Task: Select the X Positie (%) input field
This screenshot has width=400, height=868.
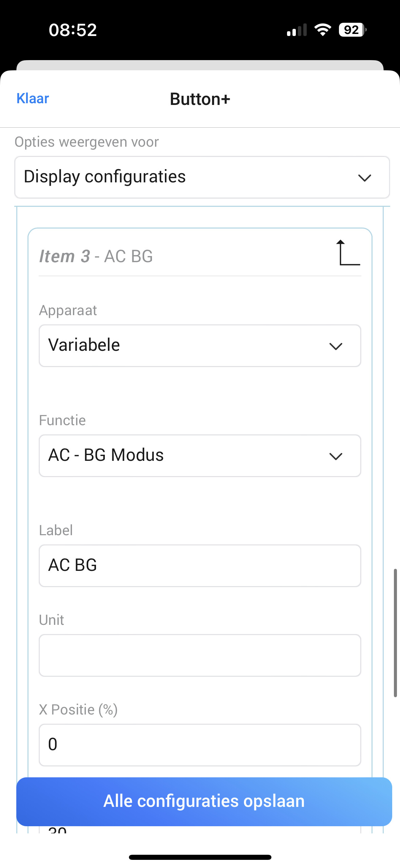Action: (x=200, y=745)
